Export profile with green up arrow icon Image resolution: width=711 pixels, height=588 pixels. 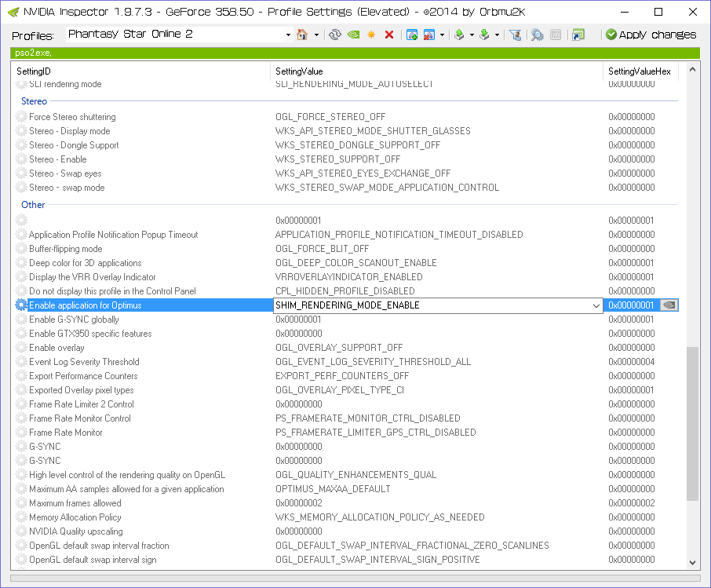[x=459, y=35]
